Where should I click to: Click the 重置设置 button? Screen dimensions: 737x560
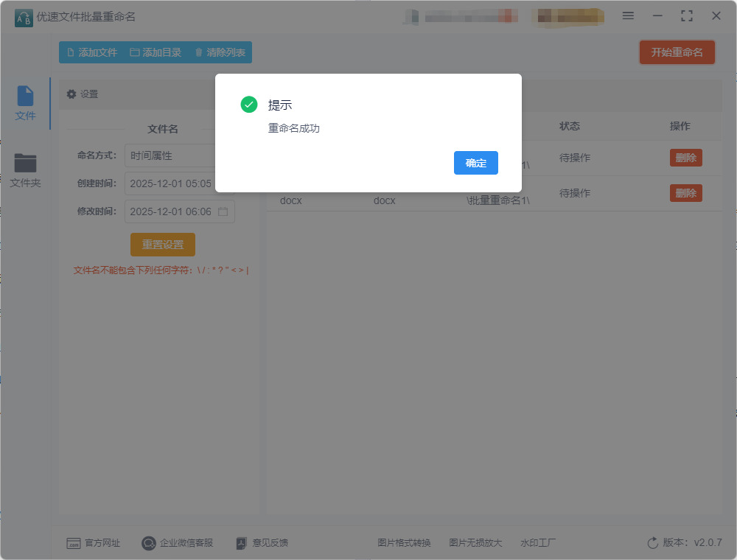(163, 245)
